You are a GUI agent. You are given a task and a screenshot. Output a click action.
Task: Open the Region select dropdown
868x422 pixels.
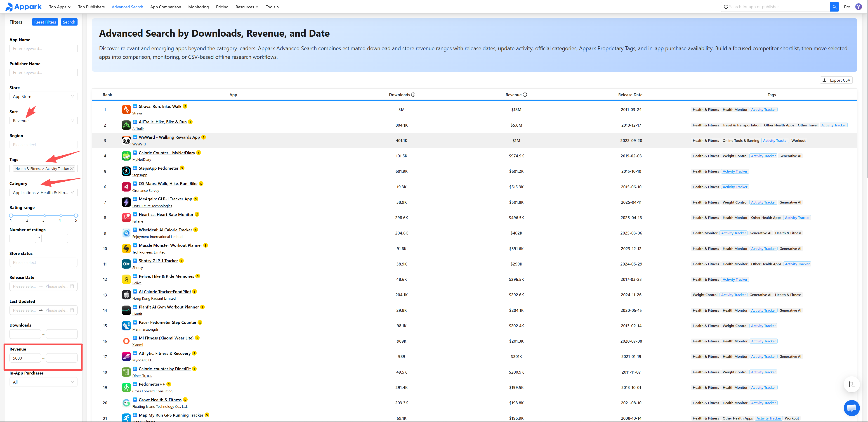click(43, 145)
